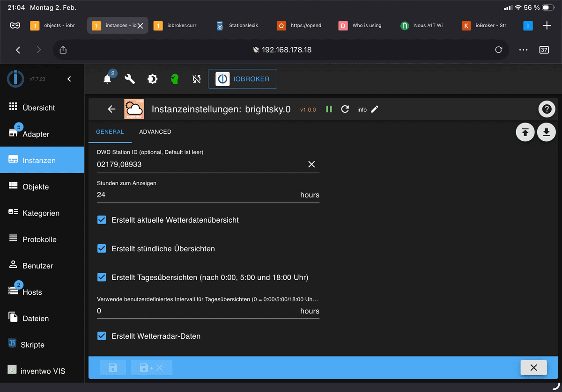Click the save and close button
Screen dimensions: 562x392
coord(151,368)
